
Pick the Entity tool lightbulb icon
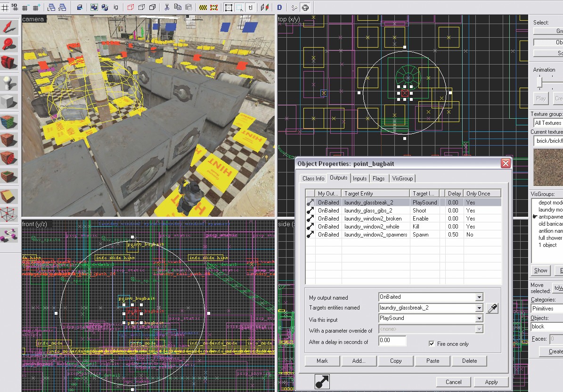pyautogui.click(x=9, y=82)
